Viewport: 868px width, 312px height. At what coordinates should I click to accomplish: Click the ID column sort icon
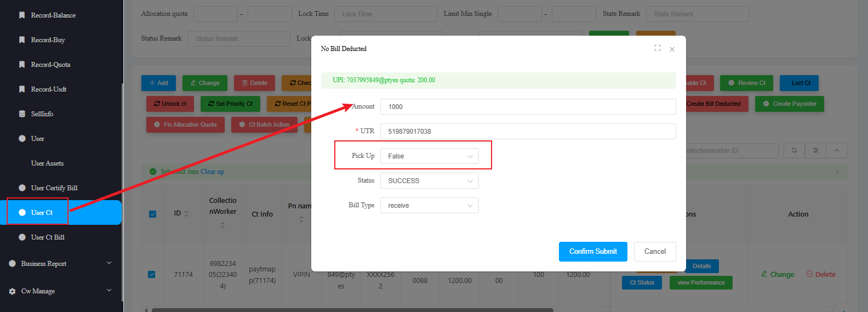click(x=186, y=214)
